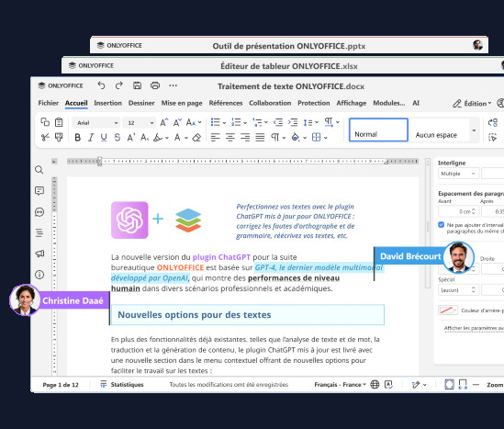Click Fit to page icon in status bar
The height and width of the screenshot is (429, 504).
pos(449,384)
